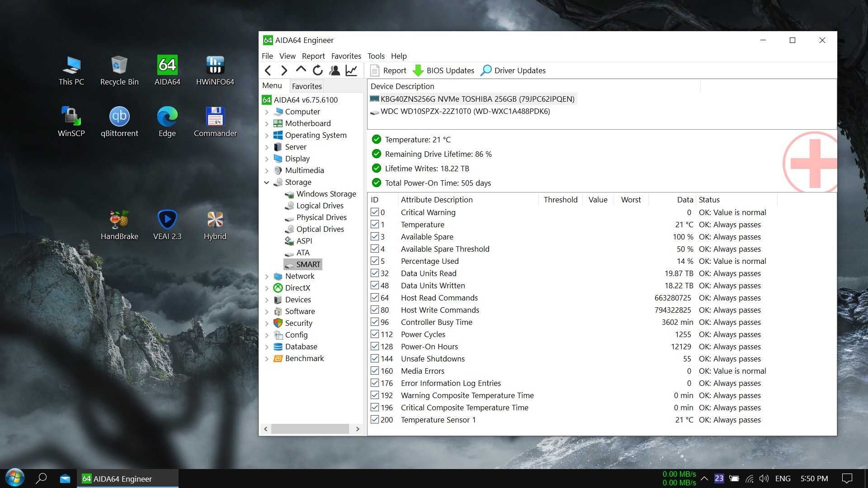868x488 pixels.
Task: Show hidden system tray icons chevron
Action: [x=704, y=479]
